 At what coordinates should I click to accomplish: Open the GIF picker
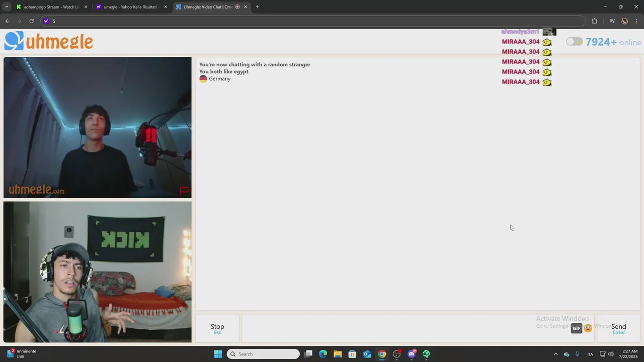[577, 328]
